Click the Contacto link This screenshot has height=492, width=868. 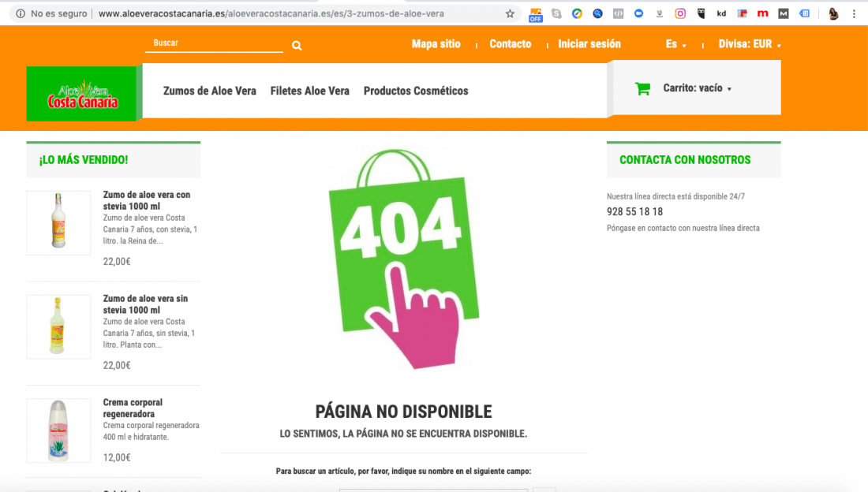click(510, 44)
